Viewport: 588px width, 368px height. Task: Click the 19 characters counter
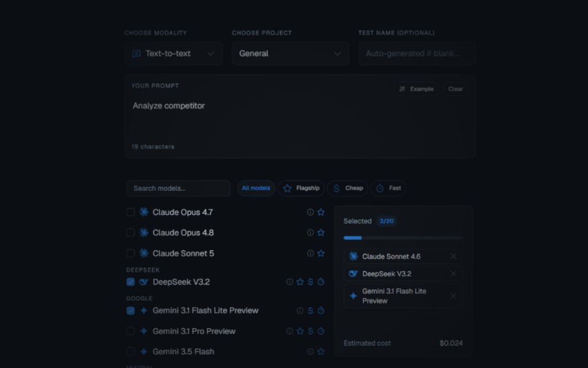coord(153,147)
